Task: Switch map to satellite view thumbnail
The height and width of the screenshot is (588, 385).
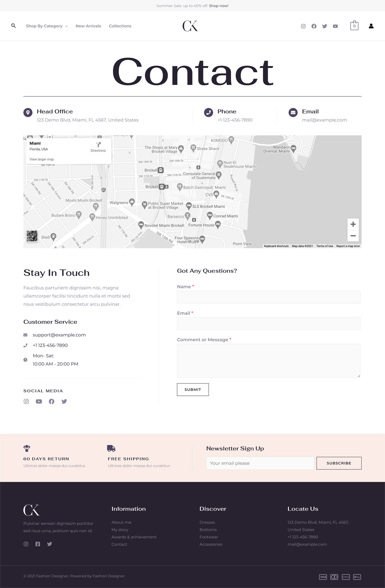Action: click(32, 236)
